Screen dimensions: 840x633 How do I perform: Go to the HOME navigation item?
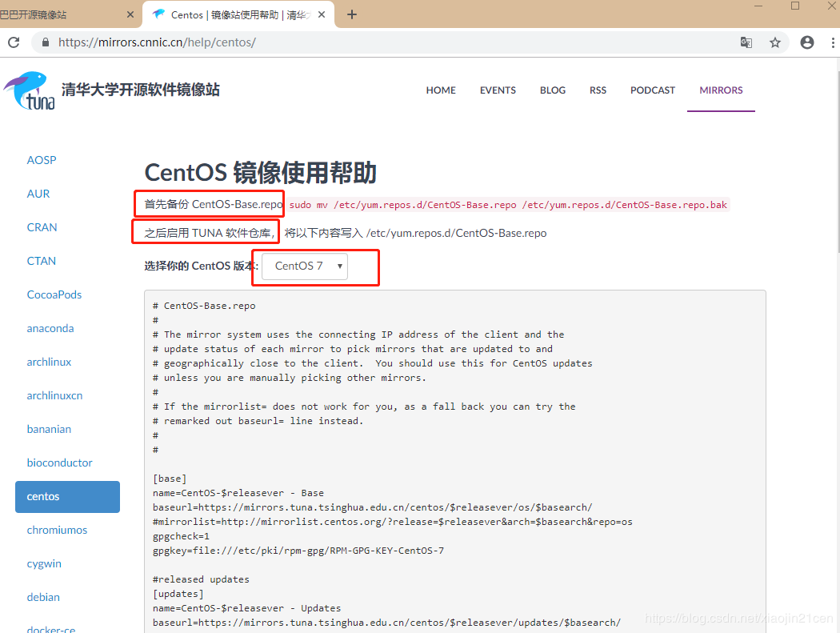pos(441,90)
